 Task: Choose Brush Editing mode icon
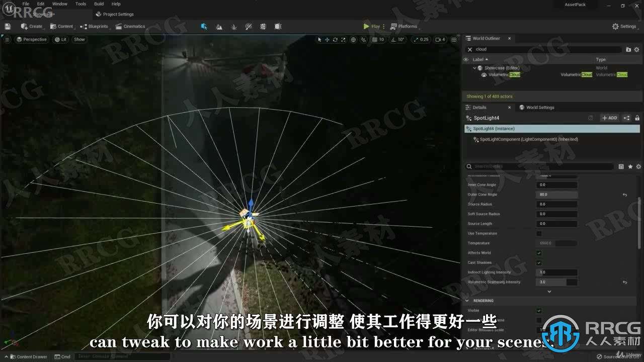click(277, 26)
